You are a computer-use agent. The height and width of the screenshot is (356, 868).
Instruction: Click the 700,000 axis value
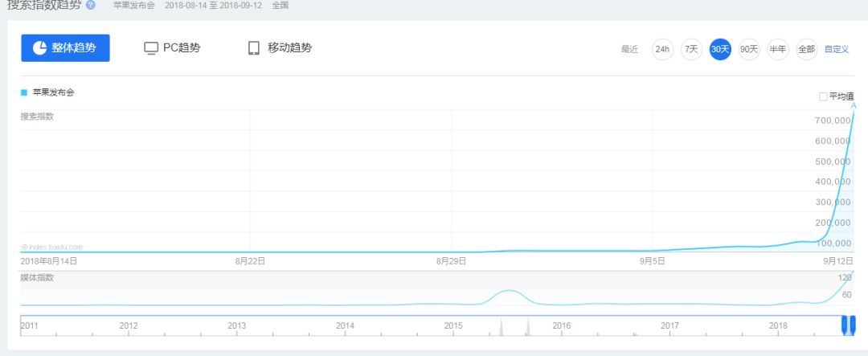833,121
